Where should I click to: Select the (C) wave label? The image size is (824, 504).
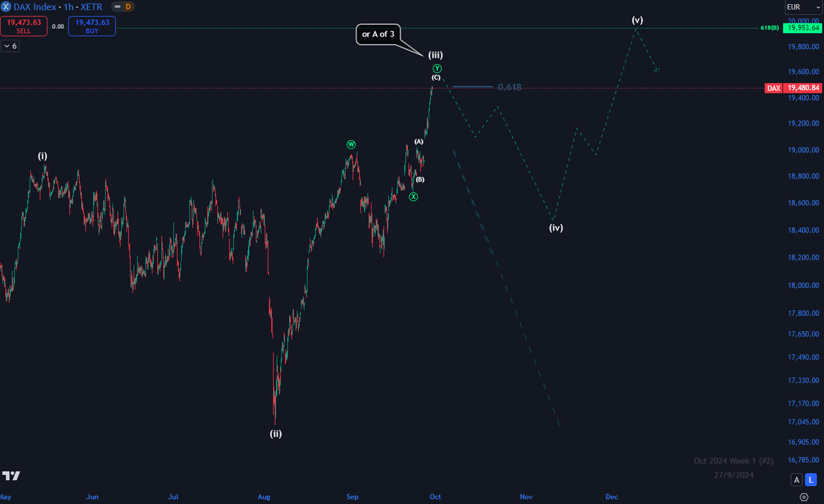(x=436, y=78)
